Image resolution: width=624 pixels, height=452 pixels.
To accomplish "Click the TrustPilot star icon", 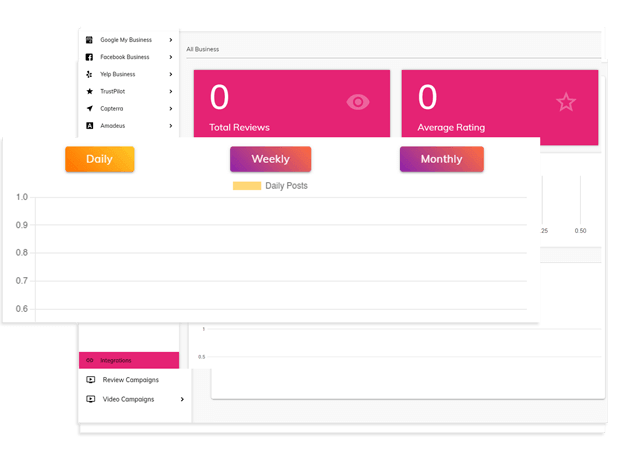I will point(90,91).
